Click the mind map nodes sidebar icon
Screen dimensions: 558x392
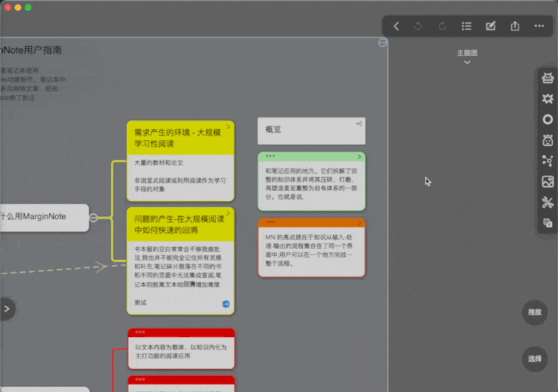click(548, 161)
